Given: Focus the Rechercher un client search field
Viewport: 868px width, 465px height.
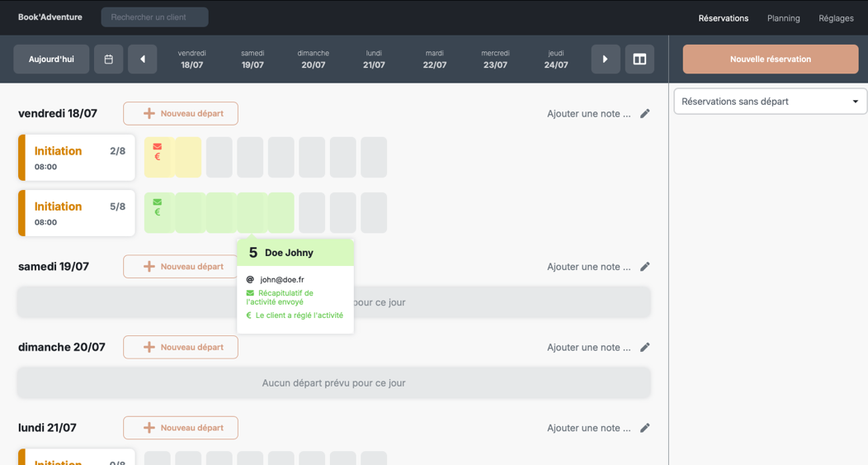Looking at the screenshot, I should pyautogui.click(x=154, y=17).
